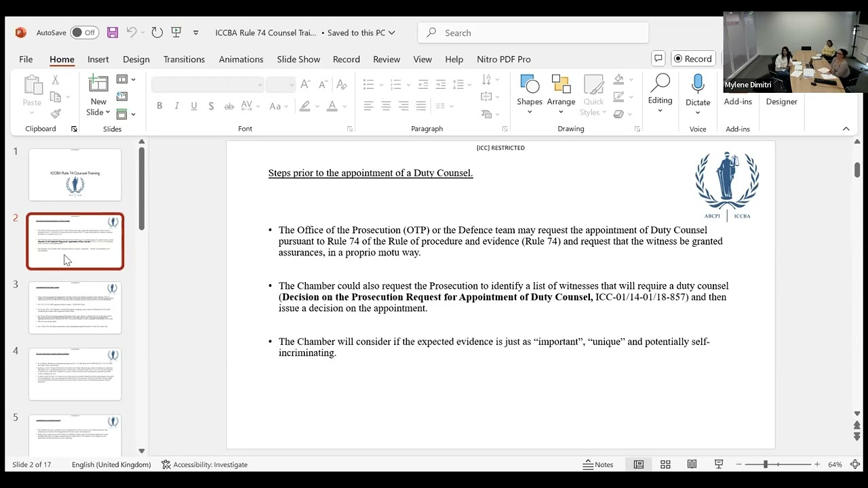Open the Change Case dropdown

coord(278,106)
